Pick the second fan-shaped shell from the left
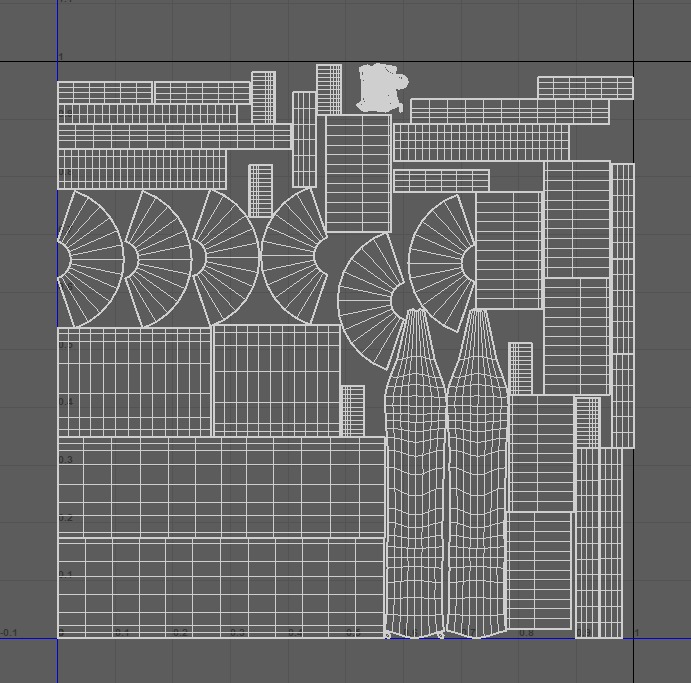Viewport: 691px width, 683px height. (158, 259)
